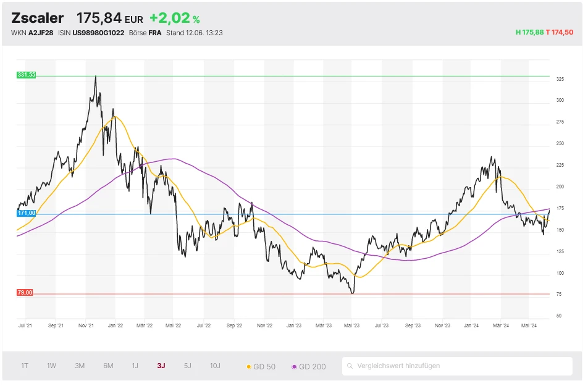Viewport: 588px width, 386px height.
Task: Toggle the GD 200 moving average
Action: [x=309, y=366]
